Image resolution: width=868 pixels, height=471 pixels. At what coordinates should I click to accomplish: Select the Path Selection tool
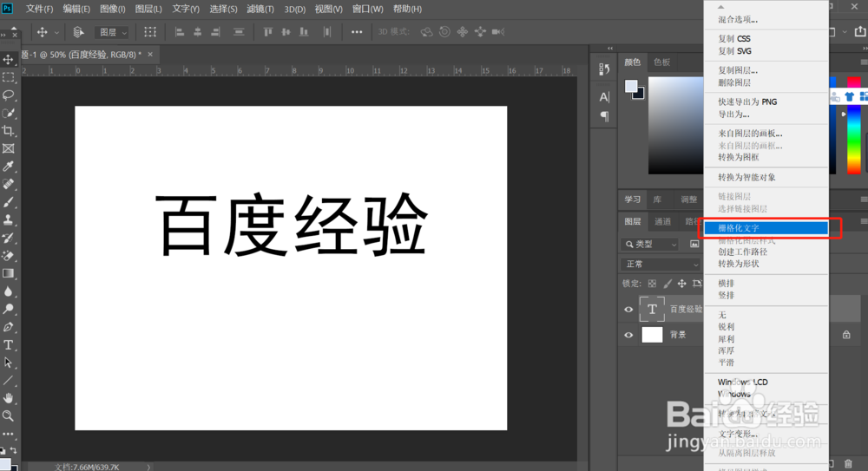click(x=9, y=363)
